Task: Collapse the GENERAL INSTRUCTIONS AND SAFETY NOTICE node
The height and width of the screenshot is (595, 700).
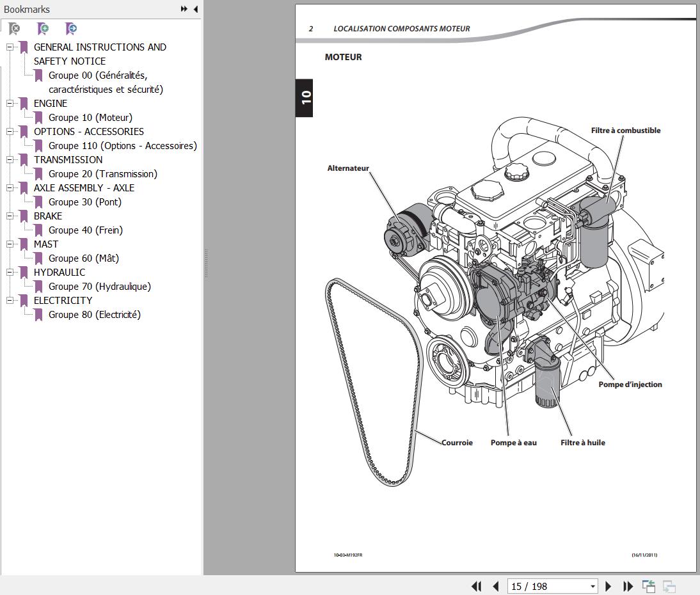Action: [x=10, y=47]
